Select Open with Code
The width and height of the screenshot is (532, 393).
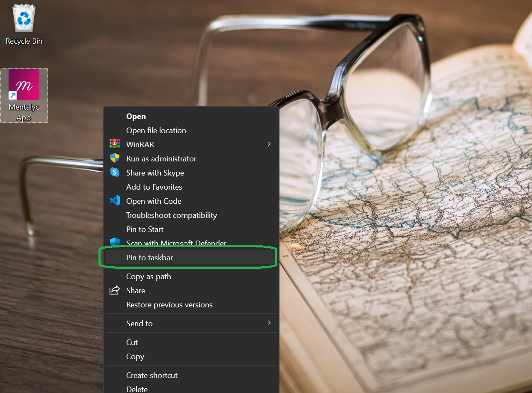[x=191, y=201]
